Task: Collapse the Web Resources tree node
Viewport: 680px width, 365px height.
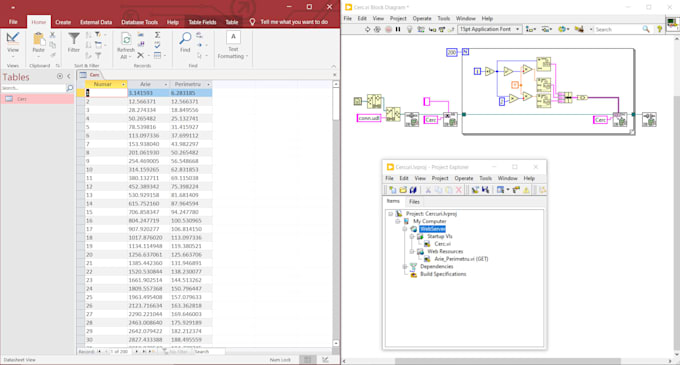Action: click(412, 251)
